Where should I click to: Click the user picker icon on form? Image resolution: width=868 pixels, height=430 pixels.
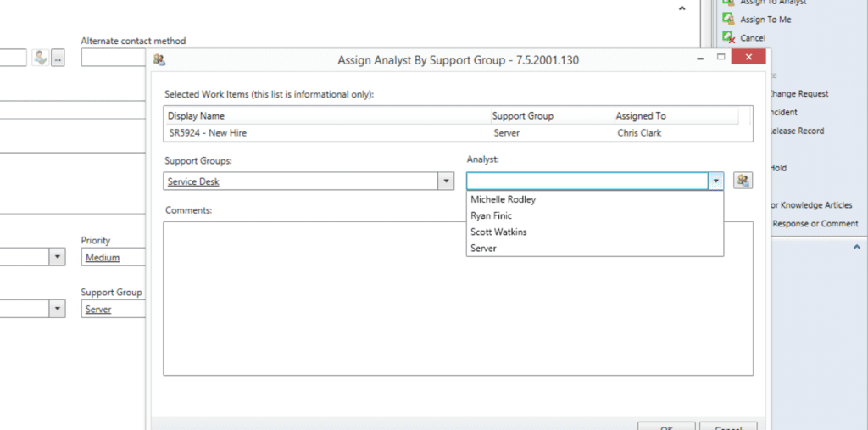pyautogui.click(x=41, y=58)
